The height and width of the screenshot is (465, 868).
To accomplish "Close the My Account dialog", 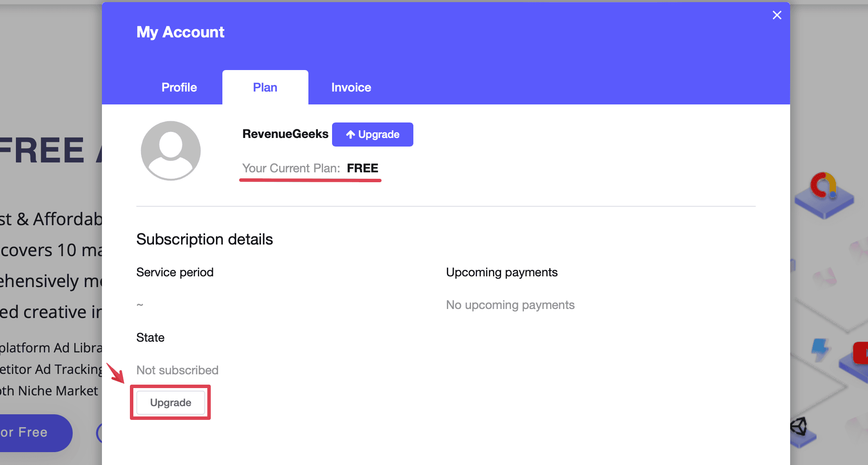I will pos(776,15).
